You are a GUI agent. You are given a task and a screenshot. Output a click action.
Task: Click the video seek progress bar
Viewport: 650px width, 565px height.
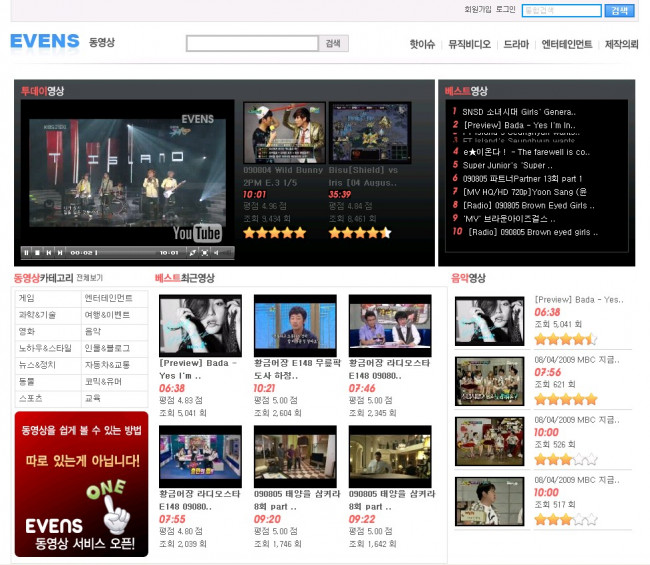click(x=126, y=252)
